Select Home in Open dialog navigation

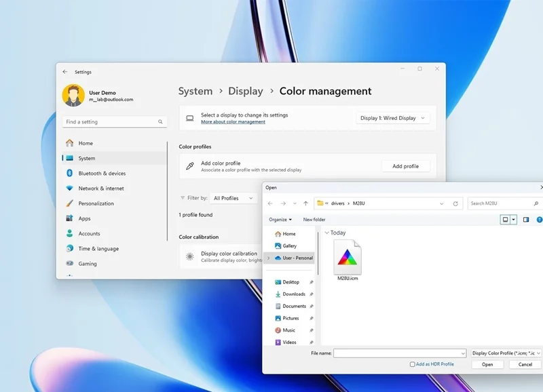coord(289,234)
